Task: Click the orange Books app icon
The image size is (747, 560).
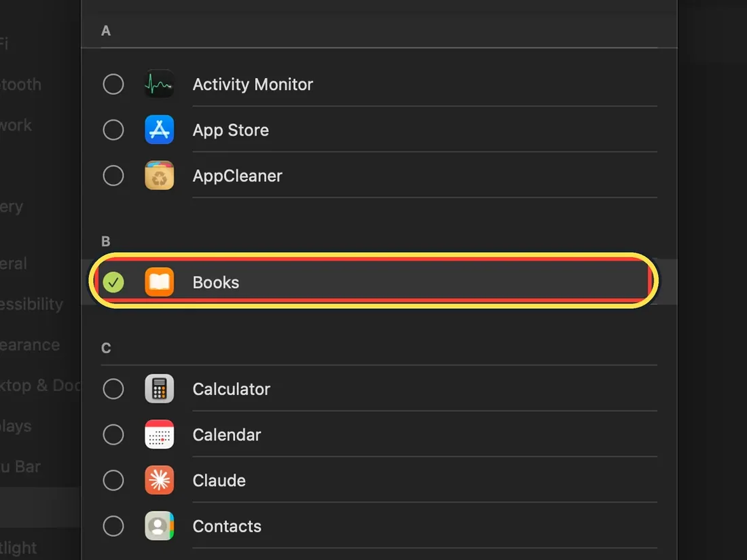Action: tap(159, 282)
